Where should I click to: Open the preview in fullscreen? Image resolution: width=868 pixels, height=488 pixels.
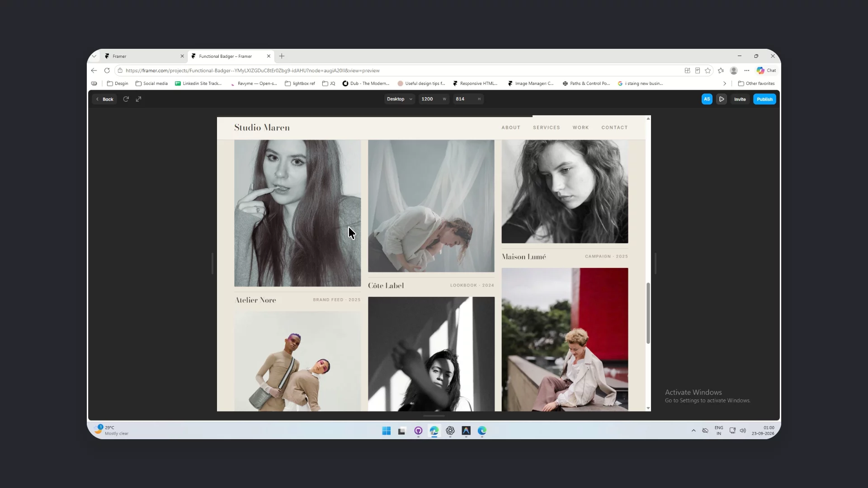[139, 99]
